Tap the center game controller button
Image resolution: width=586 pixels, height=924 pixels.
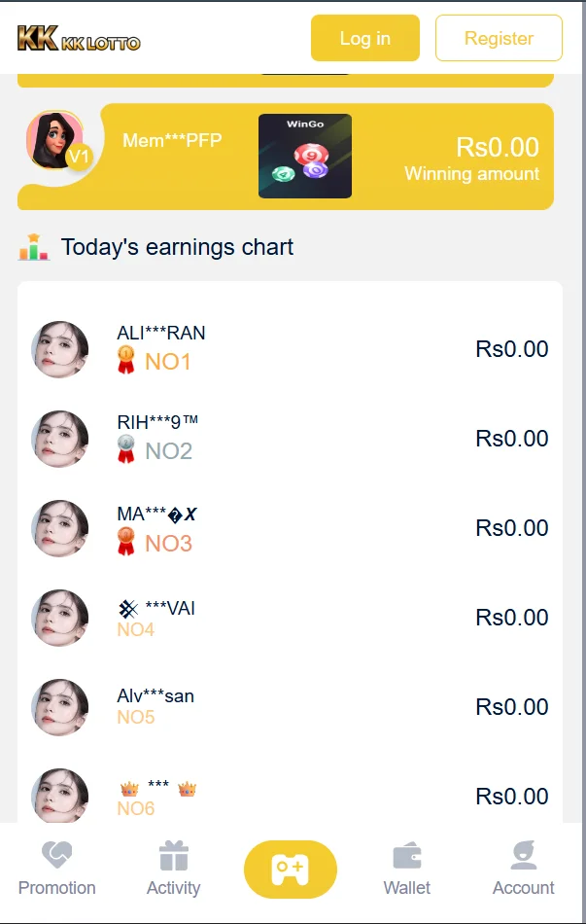click(291, 869)
